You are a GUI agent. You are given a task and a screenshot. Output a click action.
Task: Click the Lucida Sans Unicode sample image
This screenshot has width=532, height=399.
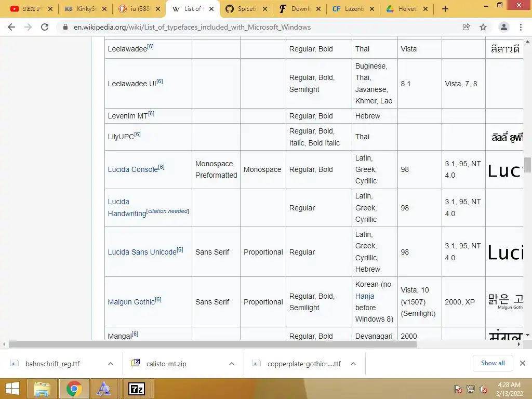(505, 252)
